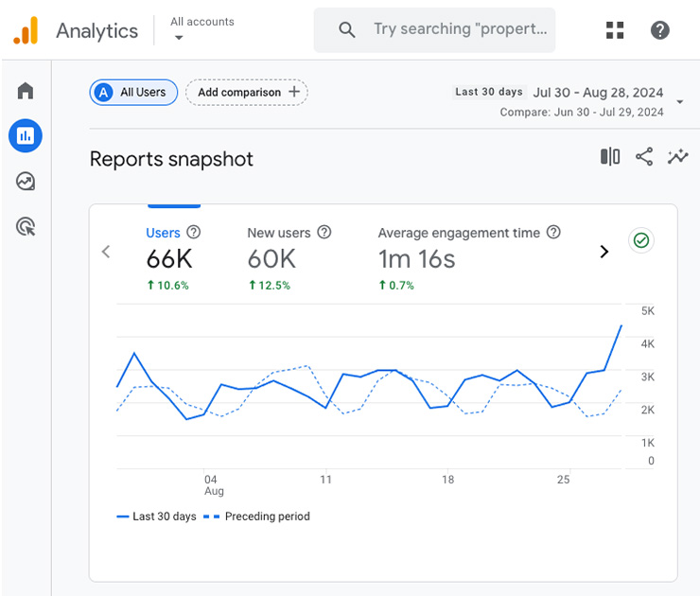Screen dimensions: 700x596
Task: Open the Explore icon in sidebar
Action: [26, 181]
